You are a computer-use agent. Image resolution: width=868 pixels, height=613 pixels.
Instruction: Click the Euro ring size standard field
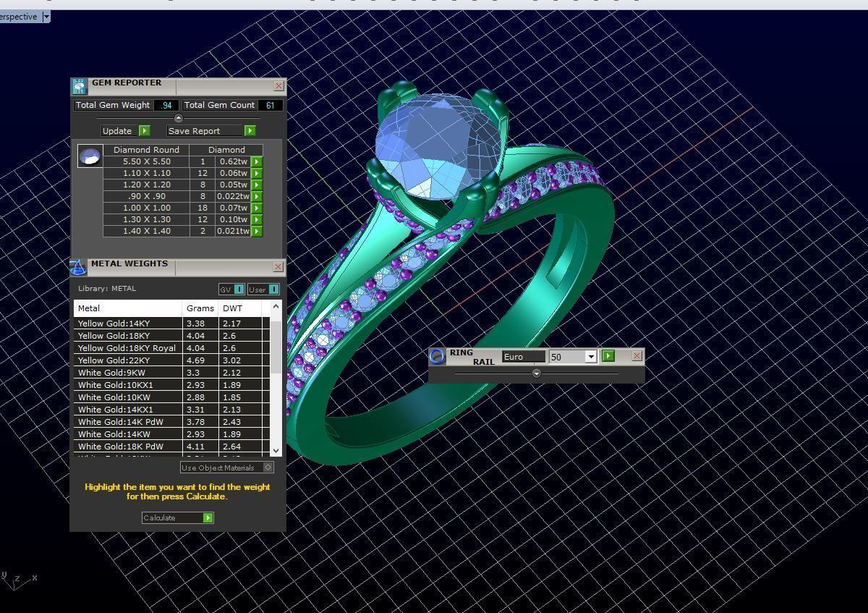point(524,357)
